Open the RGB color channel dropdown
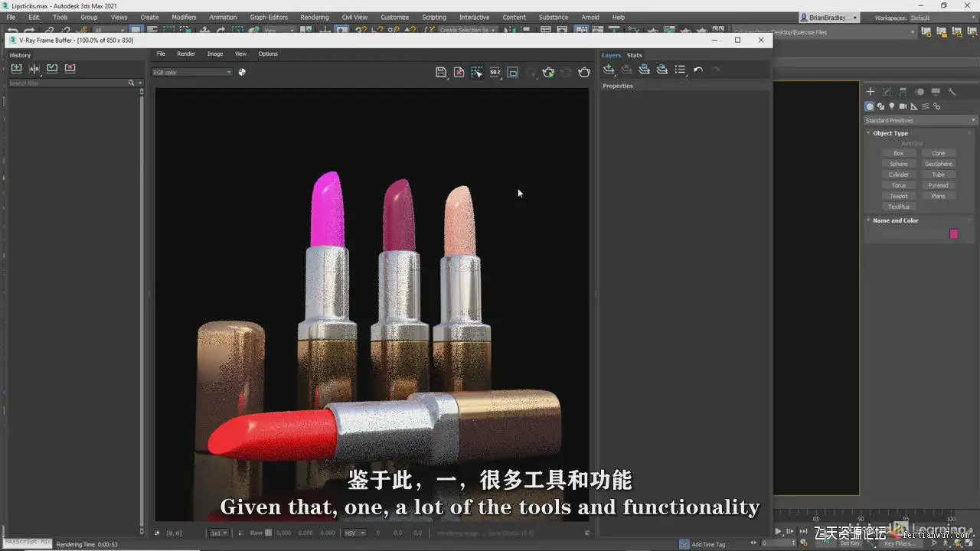 coord(191,72)
